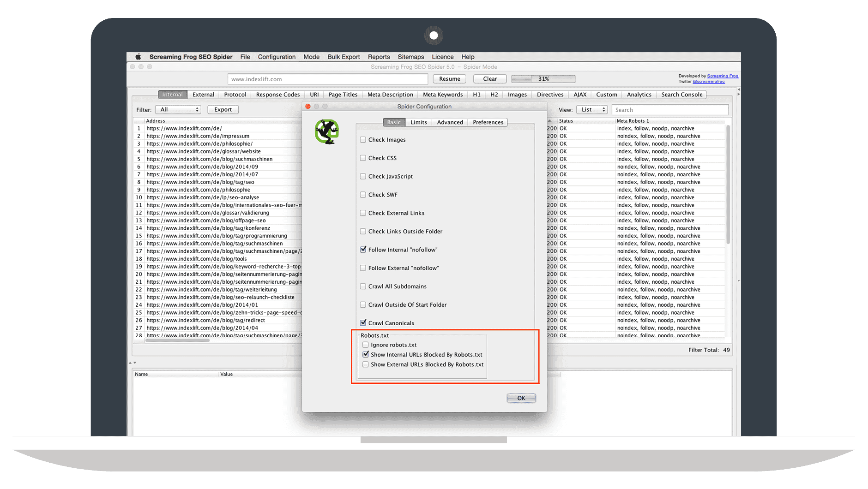Open the Mode menu
The height and width of the screenshot is (489, 868).
click(312, 57)
